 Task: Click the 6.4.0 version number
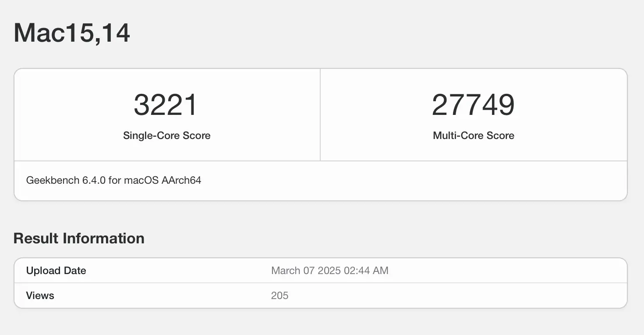(94, 180)
